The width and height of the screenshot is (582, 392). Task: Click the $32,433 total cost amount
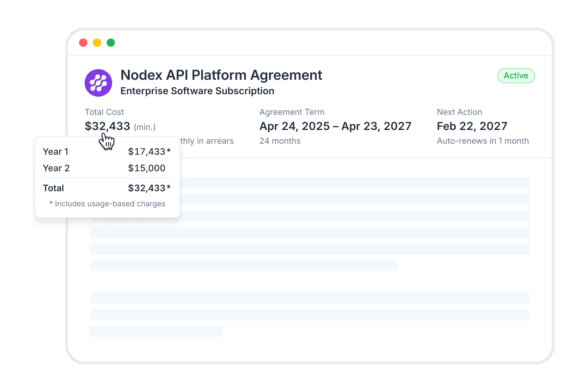[107, 126]
